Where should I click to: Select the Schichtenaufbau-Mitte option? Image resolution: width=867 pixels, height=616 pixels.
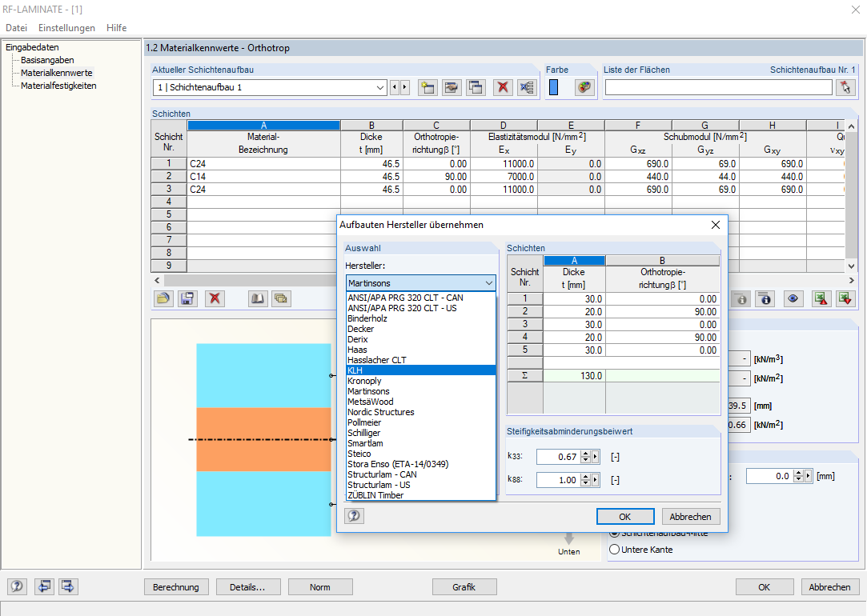coord(615,532)
